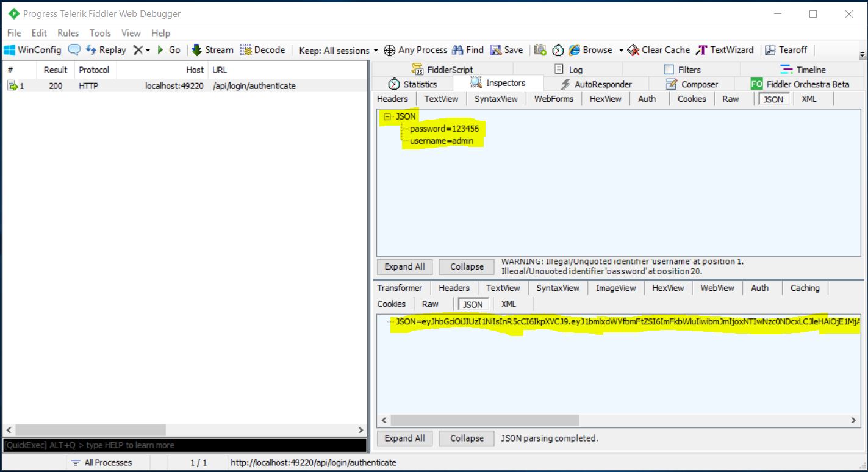This screenshot has width=868, height=472.
Task: Select response Transformer tab
Action: tap(400, 288)
